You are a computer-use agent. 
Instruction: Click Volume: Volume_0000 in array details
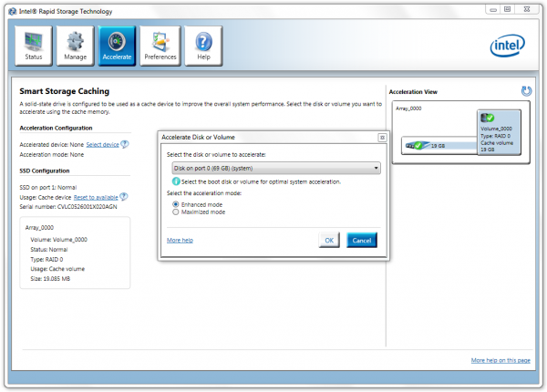tap(59, 240)
